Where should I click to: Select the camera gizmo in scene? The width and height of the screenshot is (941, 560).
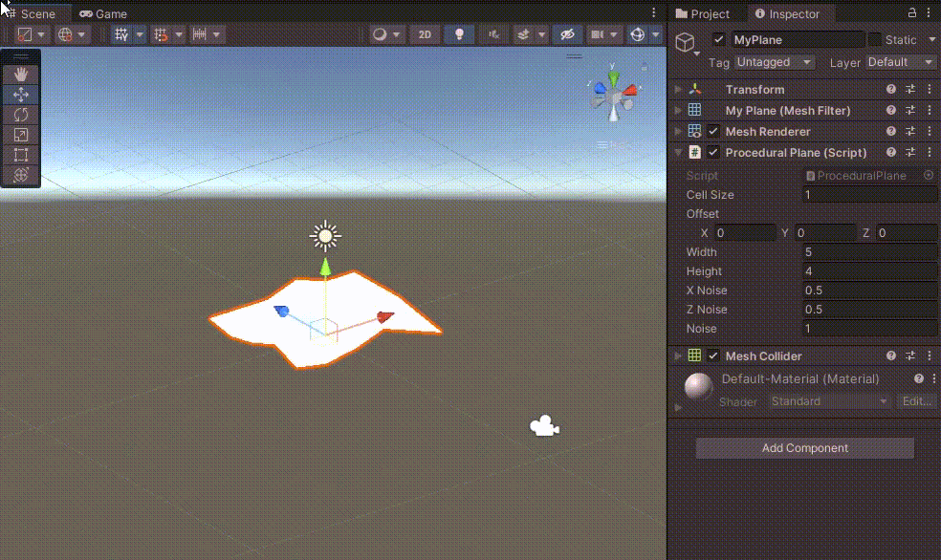[x=544, y=426]
